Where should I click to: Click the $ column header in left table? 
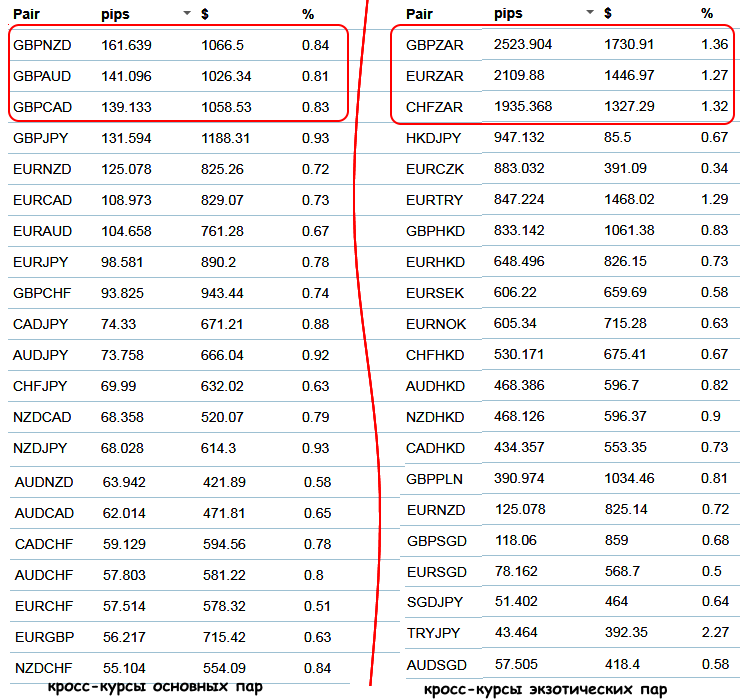[x=204, y=14]
